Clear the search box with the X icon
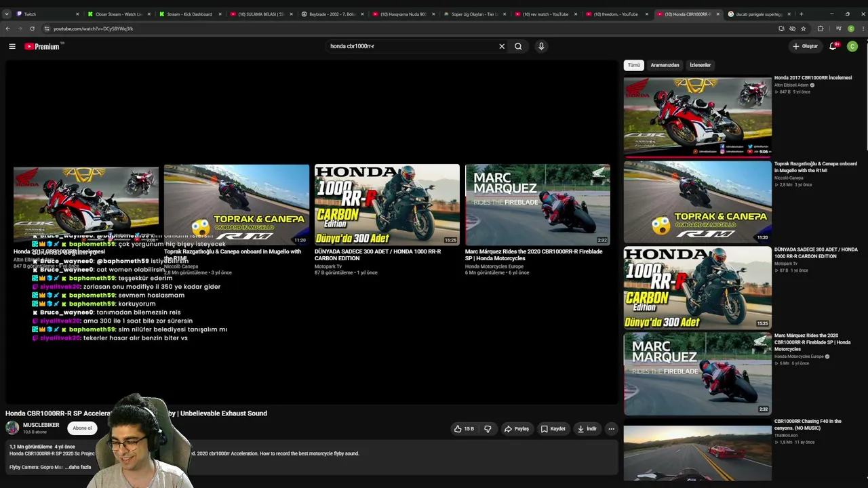 502,46
